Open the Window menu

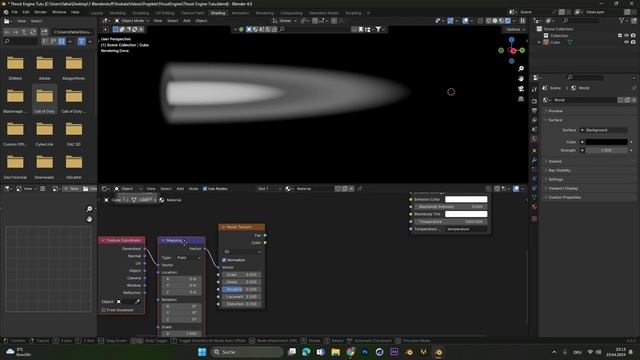[x=59, y=12]
